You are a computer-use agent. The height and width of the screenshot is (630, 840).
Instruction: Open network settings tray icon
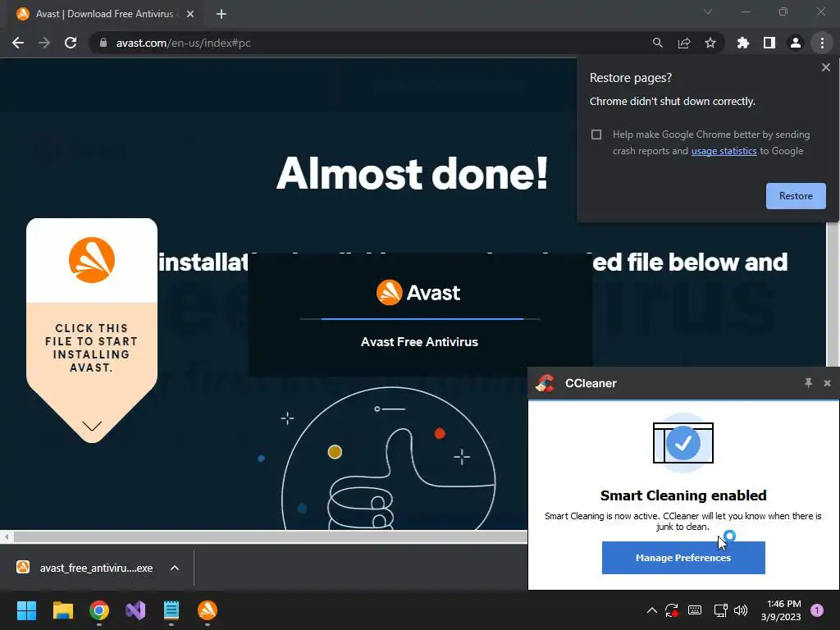click(x=720, y=610)
